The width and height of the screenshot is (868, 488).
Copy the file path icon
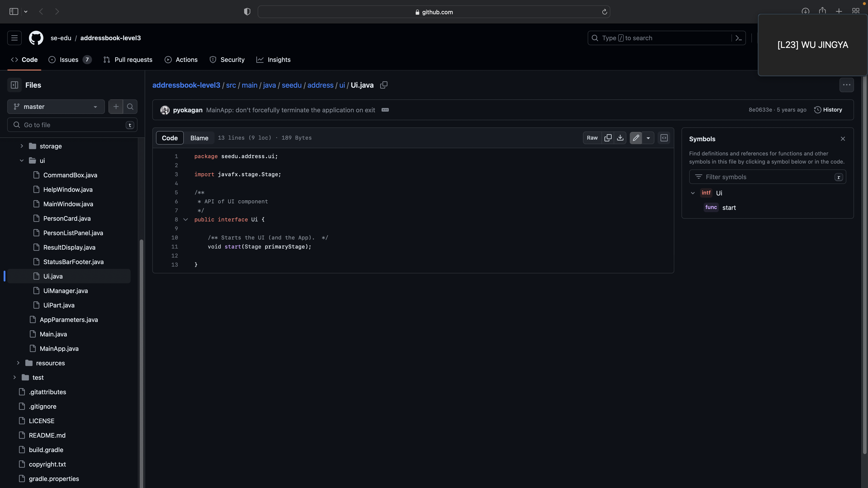point(383,85)
